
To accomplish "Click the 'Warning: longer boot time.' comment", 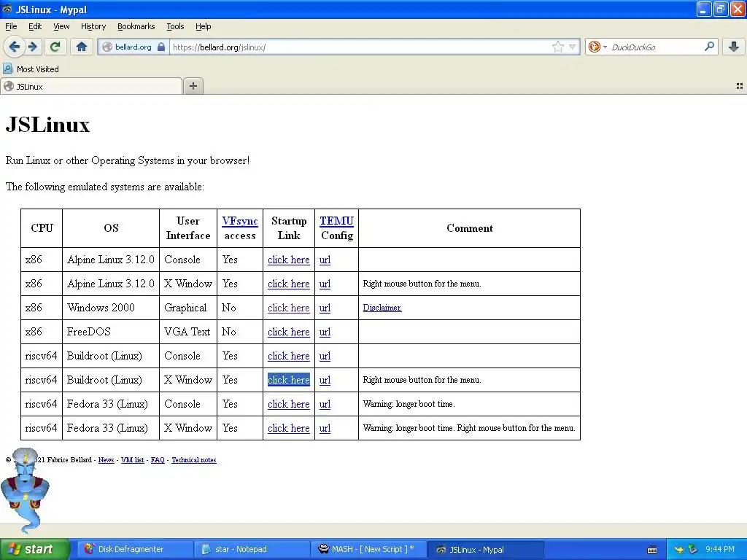I will click(x=409, y=404).
